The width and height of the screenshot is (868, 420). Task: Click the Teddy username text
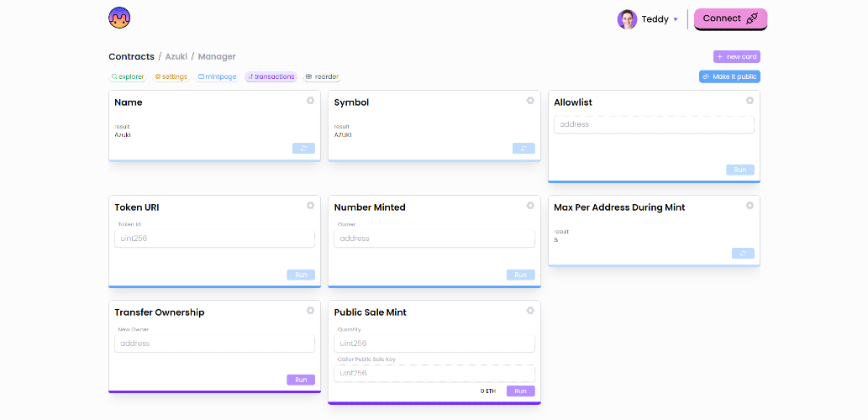[655, 19]
